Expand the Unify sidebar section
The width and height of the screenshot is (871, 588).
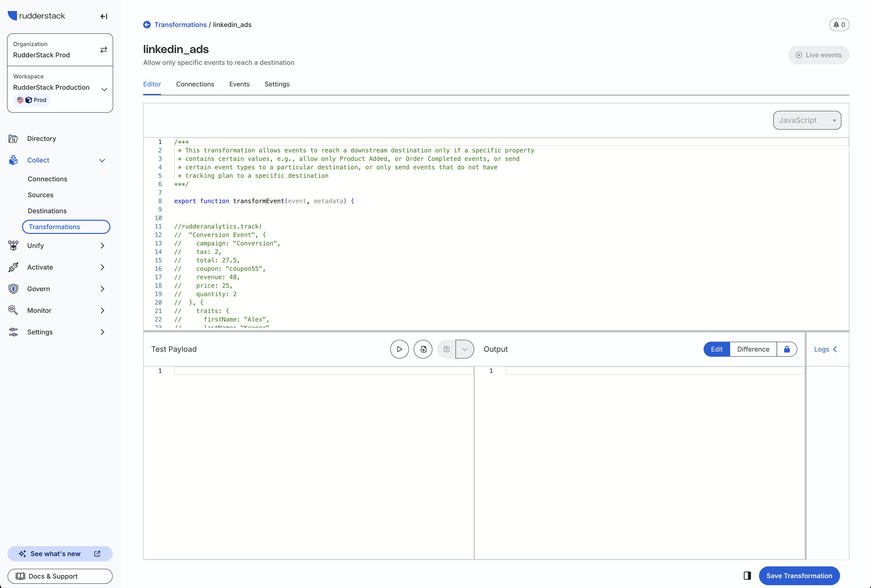[x=102, y=245]
